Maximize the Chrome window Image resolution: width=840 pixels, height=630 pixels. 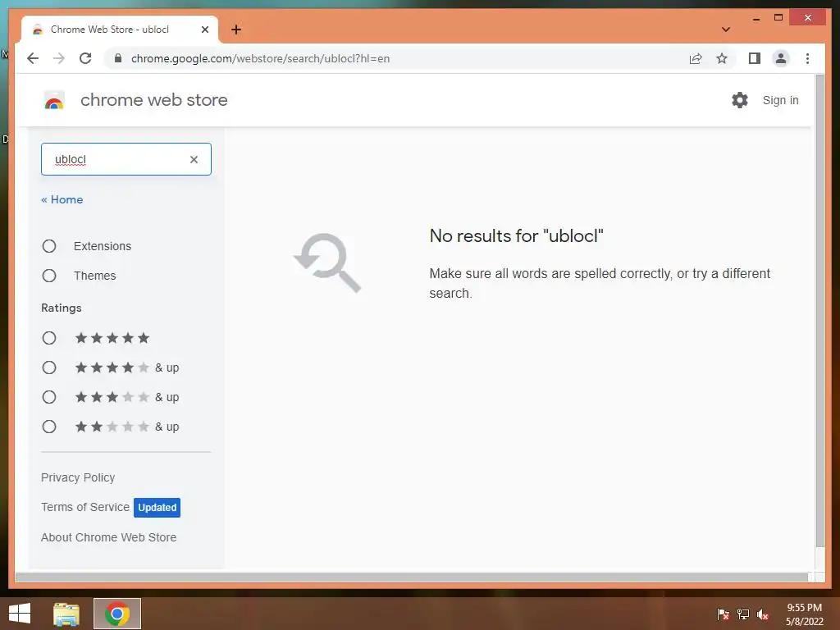coord(778,18)
